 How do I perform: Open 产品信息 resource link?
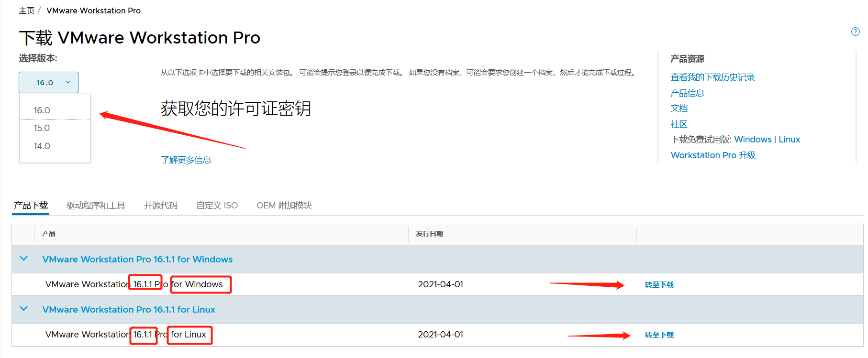pyautogui.click(x=687, y=93)
